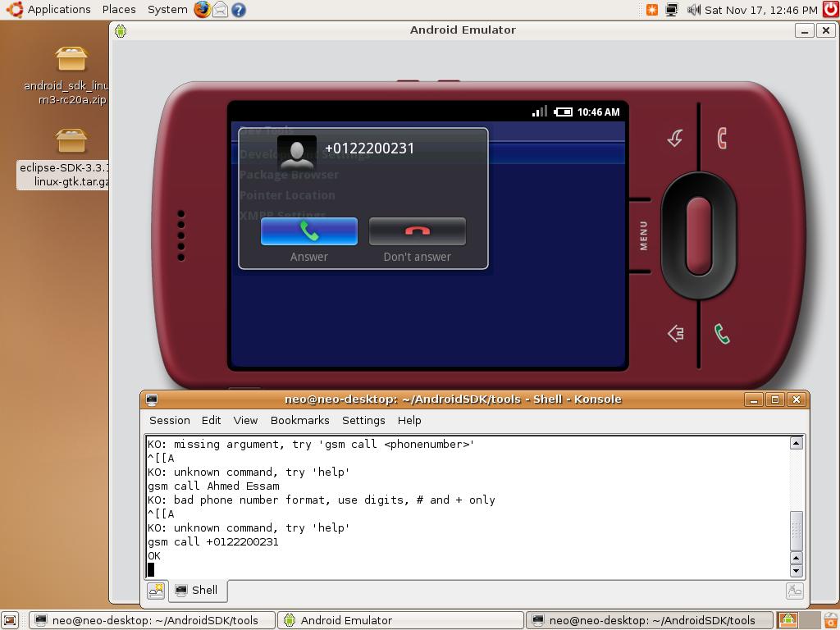The width and height of the screenshot is (840, 630).
Task: Click the show desktop button in bottom panel
Action: (x=10, y=620)
